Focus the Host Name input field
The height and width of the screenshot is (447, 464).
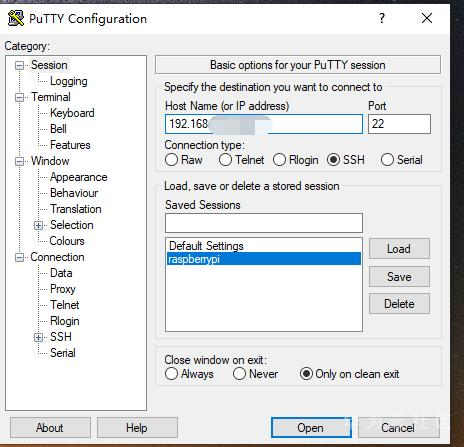coord(264,124)
